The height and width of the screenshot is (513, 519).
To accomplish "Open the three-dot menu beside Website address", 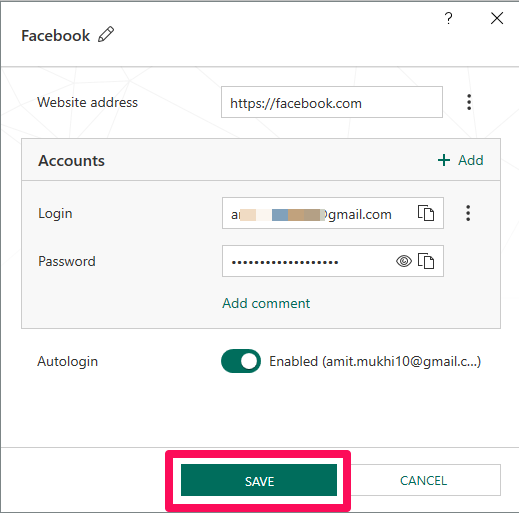I will [469, 102].
